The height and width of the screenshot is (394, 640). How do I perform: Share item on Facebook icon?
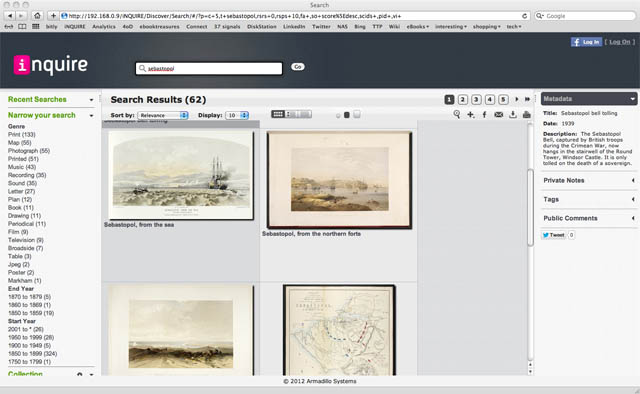tap(484, 115)
